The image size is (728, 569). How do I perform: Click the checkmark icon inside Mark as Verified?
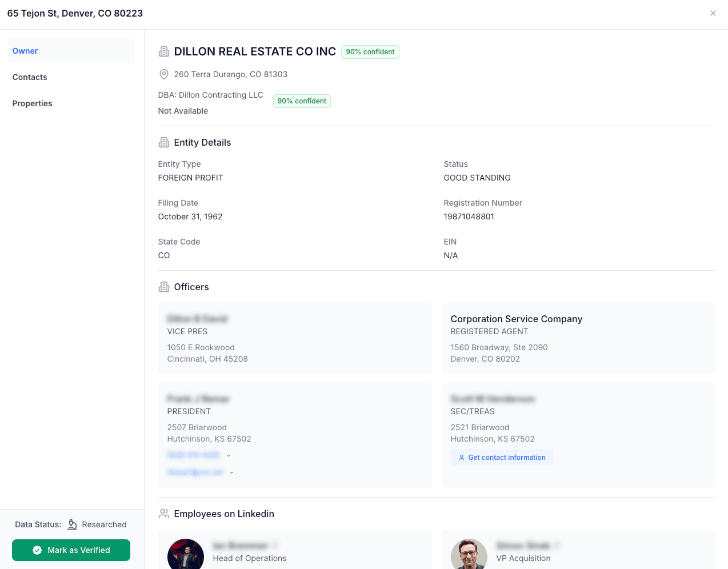37,550
